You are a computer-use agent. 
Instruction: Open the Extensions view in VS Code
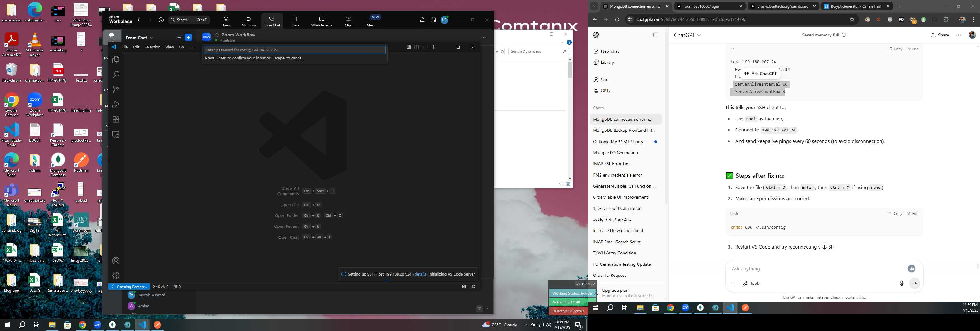[116, 120]
